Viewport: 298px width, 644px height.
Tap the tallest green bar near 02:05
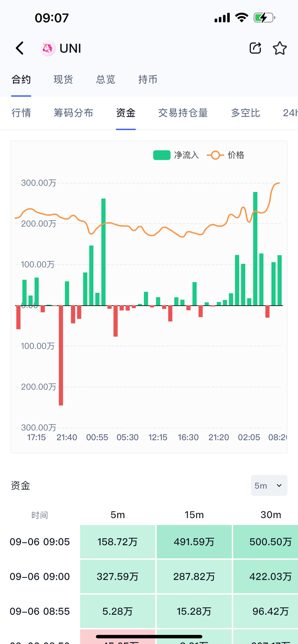click(x=255, y=249)
